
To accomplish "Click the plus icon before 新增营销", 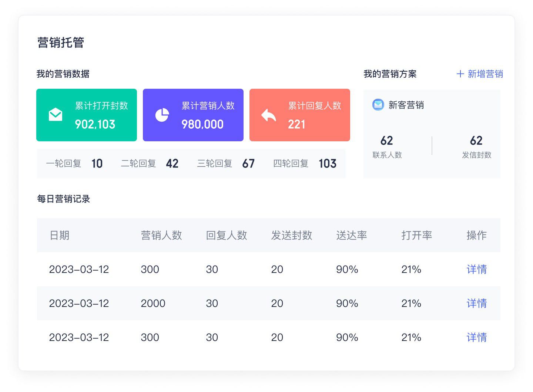I will click(460, 74).
